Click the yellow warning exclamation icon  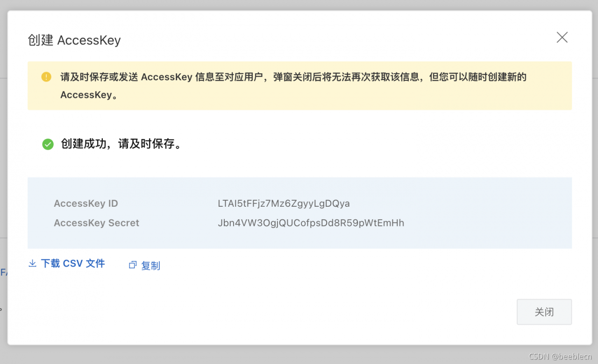coord(46,77)
